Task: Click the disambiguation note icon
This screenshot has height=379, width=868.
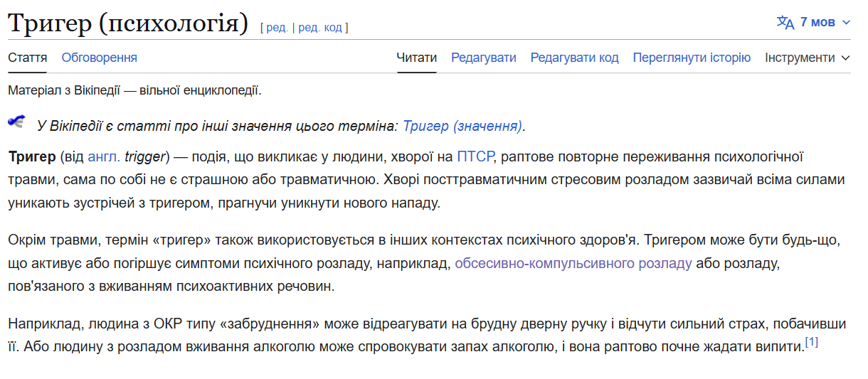Action: coord(16,121)
